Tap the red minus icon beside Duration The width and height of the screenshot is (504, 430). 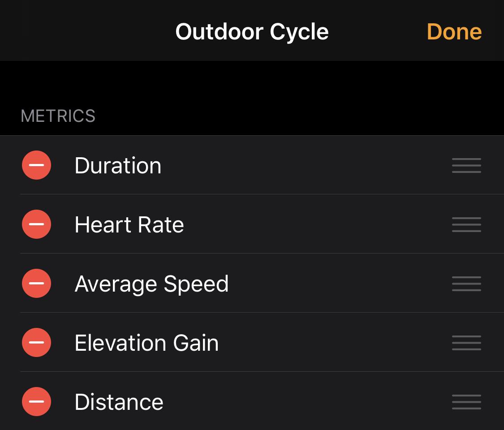[36, 165]
